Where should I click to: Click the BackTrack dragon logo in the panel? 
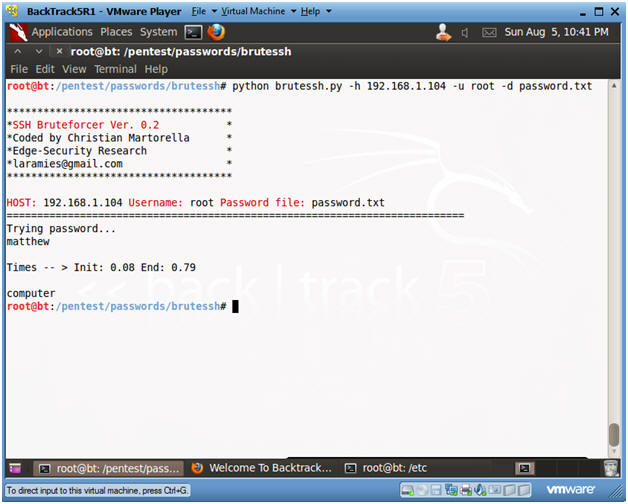[18, 32]
